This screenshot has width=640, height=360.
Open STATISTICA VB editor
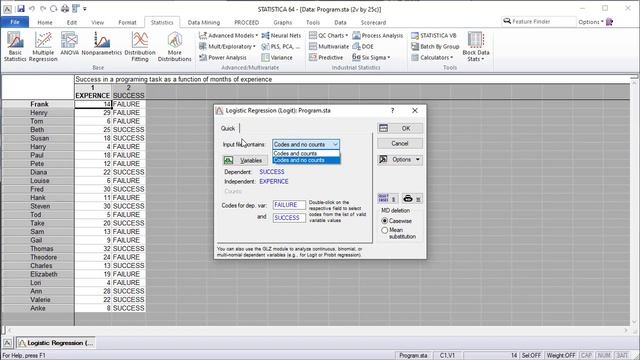(433, 36)
